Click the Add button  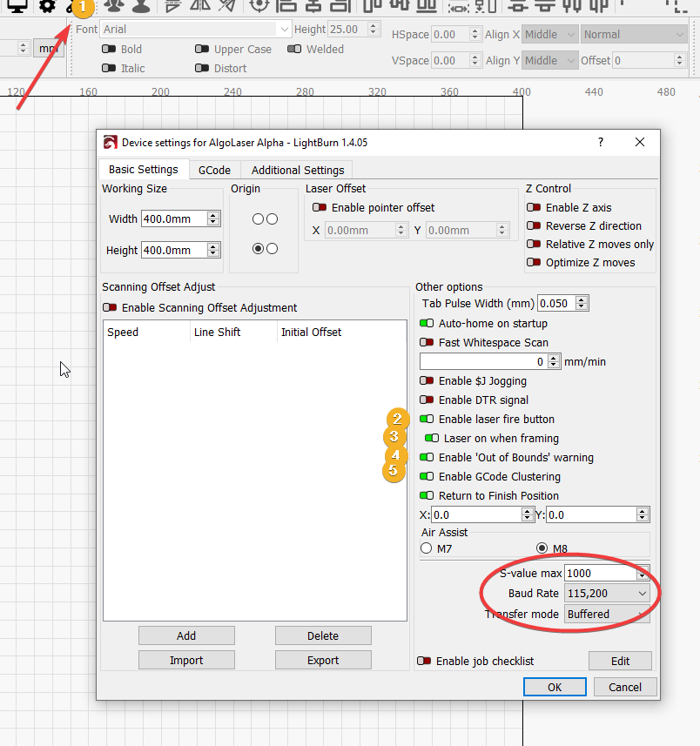click(x=186, y=635)
